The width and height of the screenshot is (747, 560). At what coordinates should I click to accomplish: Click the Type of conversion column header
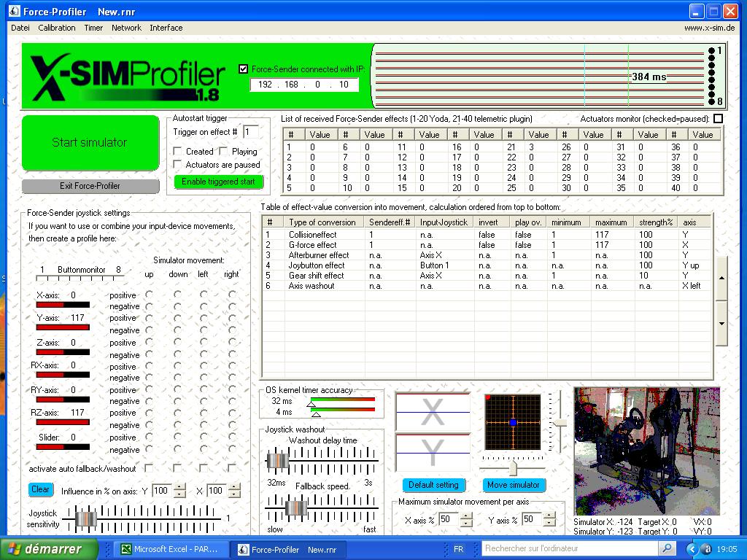pos(324,222)
